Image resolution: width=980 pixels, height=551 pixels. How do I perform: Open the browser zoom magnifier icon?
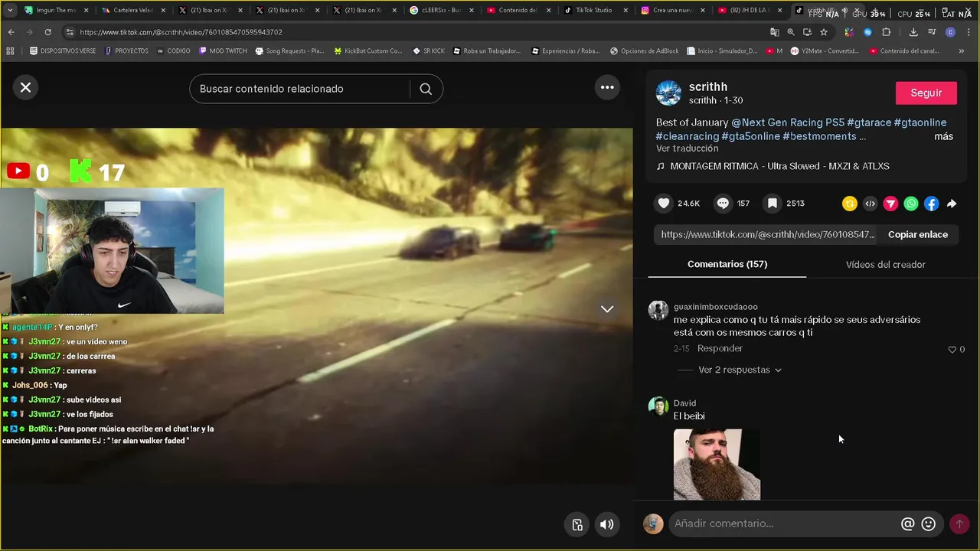click(x=791, y=32)
